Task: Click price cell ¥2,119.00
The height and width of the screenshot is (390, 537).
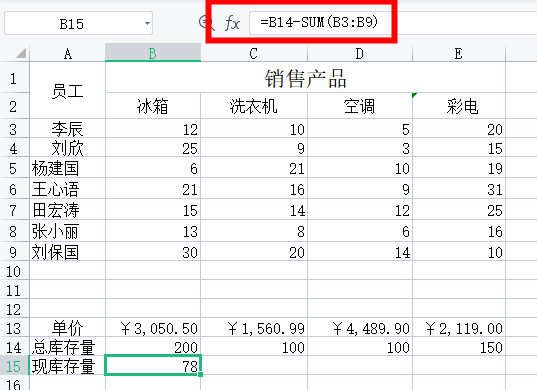Action: tap(459, 328)
